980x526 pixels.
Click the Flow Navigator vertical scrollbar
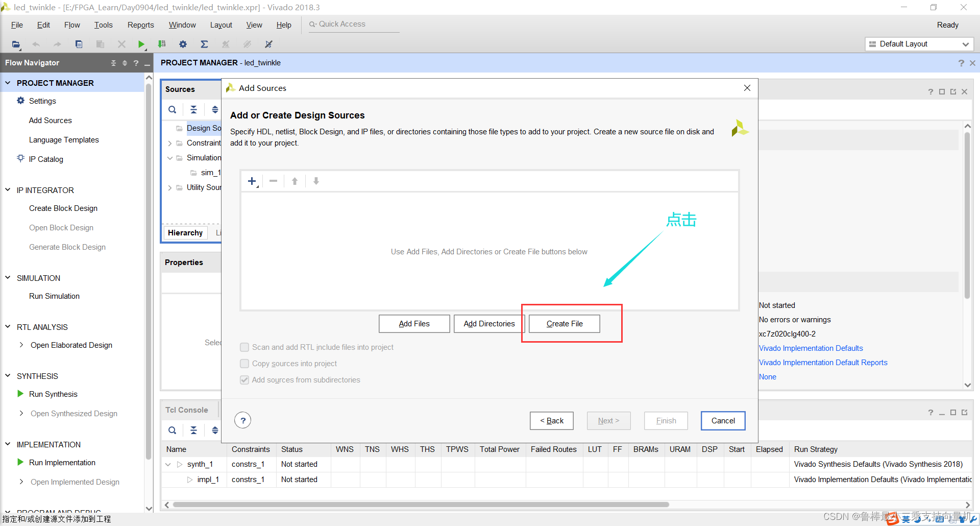pos(149,271)
